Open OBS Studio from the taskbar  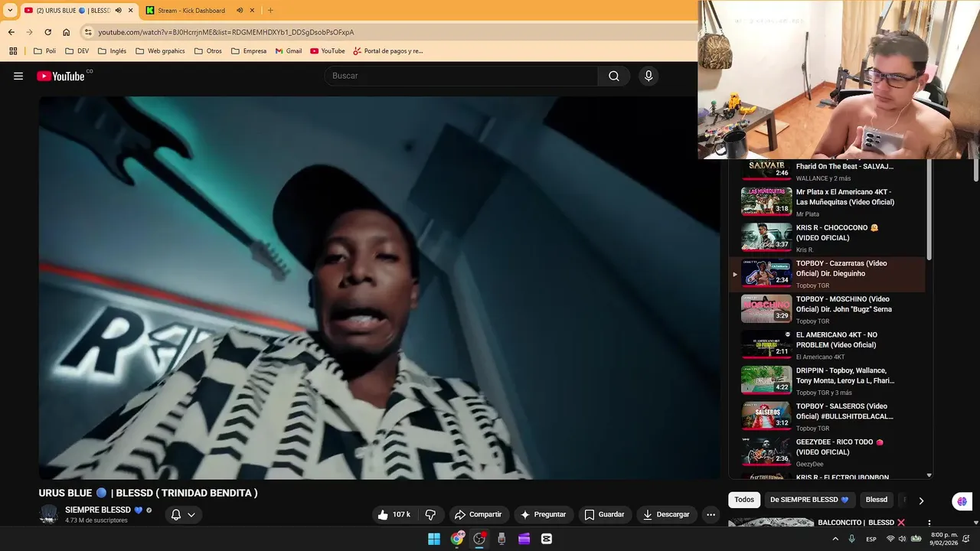[x=479, y=539]
